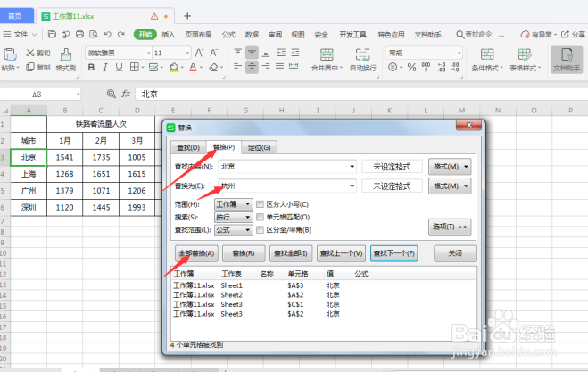Click Find Next (查找下一个) button
The height and width of the screenshot is (372, 588).
[393, 253]
